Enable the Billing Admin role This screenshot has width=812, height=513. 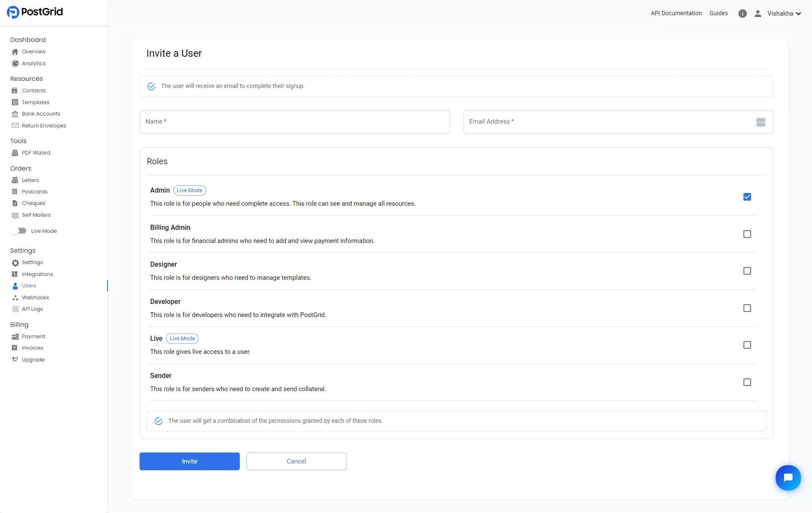pos(747,234)
